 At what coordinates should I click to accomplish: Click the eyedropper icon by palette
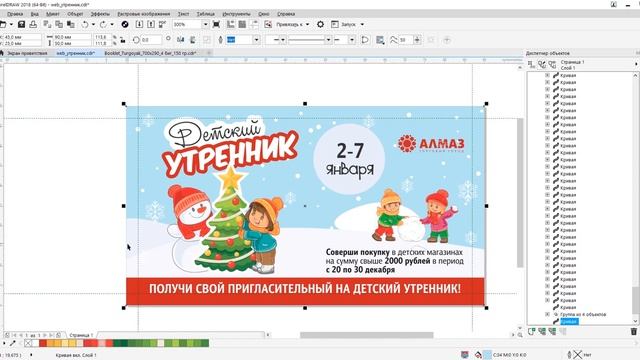13,343
